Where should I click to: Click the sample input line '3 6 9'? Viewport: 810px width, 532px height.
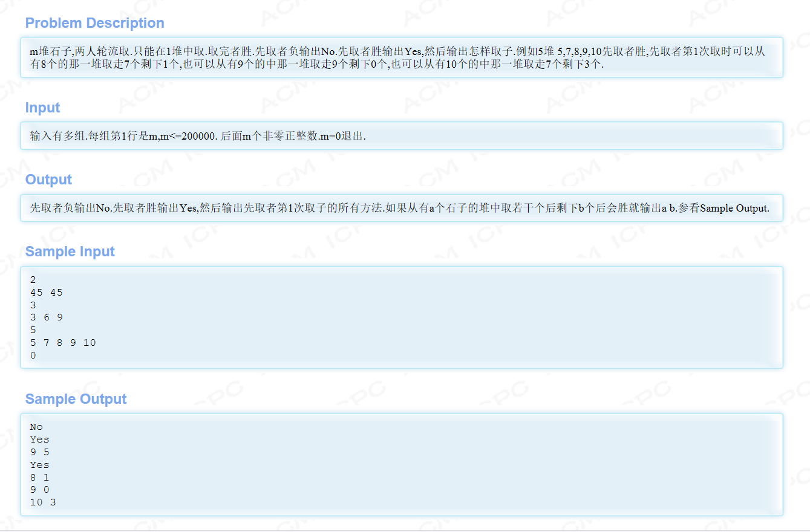pos(46,317)
